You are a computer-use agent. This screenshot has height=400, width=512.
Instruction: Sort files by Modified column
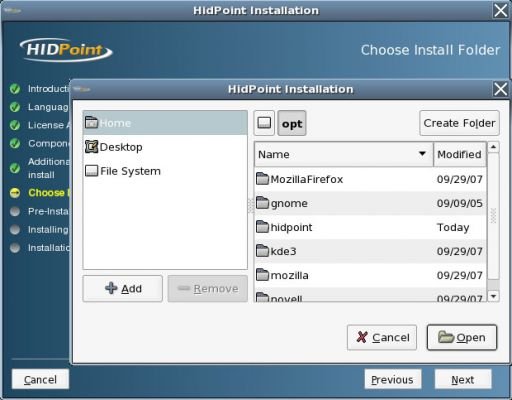click(x=460, y=154)
